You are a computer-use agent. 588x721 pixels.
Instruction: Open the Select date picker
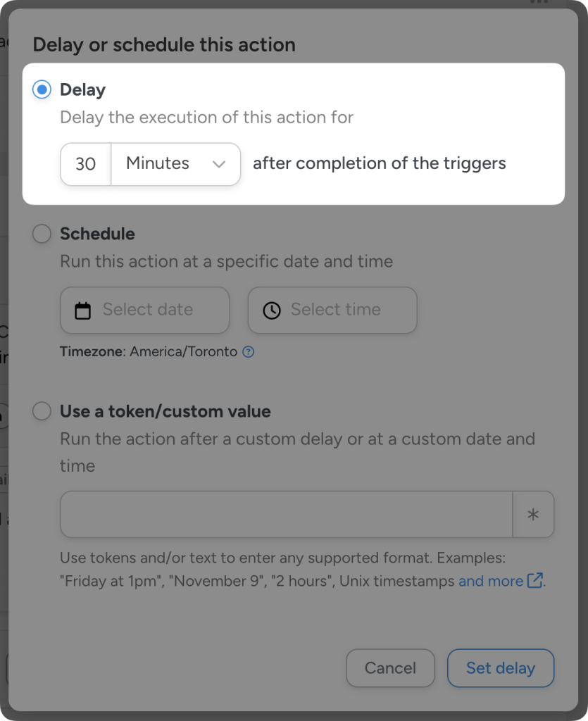[x=144, y=310]
